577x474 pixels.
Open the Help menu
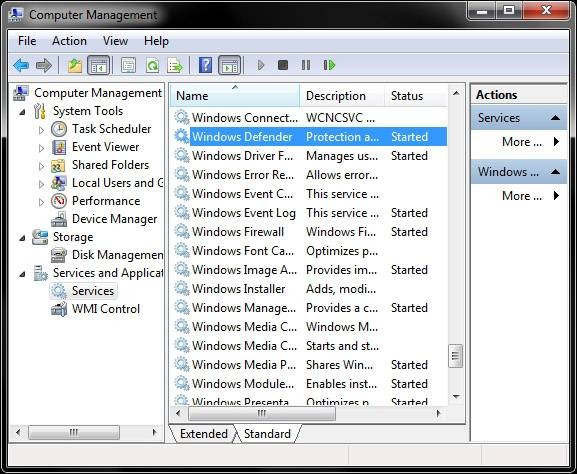156,41
